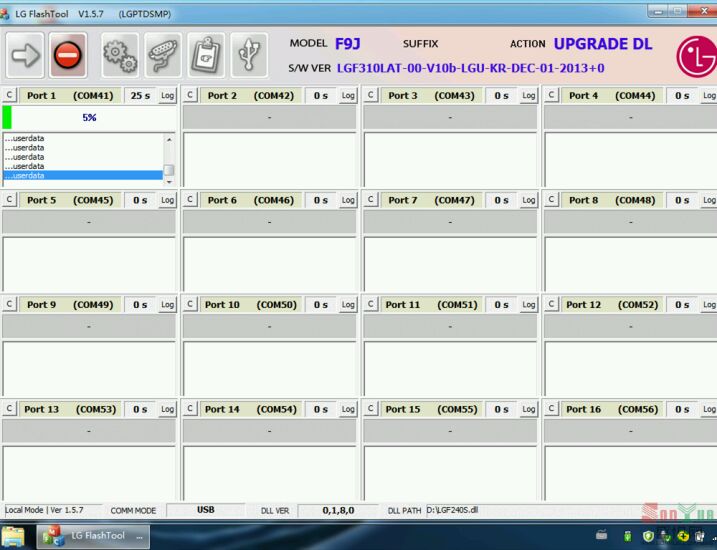
Task: Click the Port 16 (COM56) label
Action: tap(612, 409)
